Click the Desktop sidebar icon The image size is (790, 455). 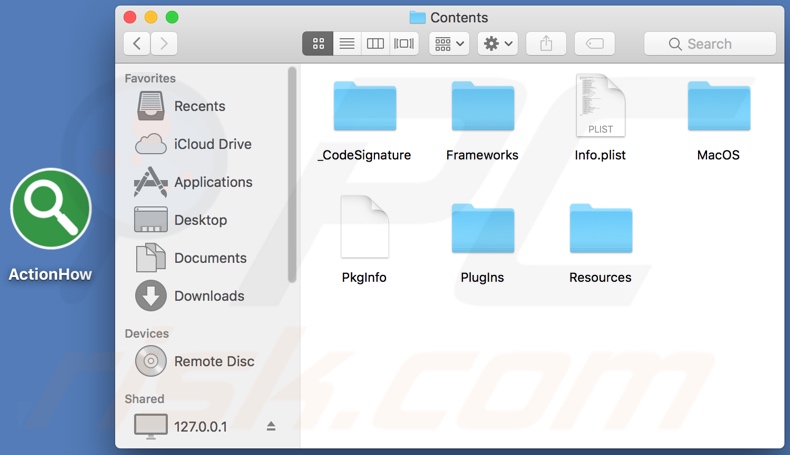151,220
